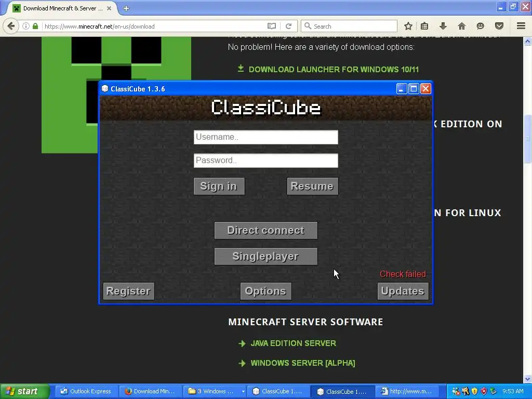Open the Register button in ClassiCube
The image size is (532, 399).
[x=129, y=291]
